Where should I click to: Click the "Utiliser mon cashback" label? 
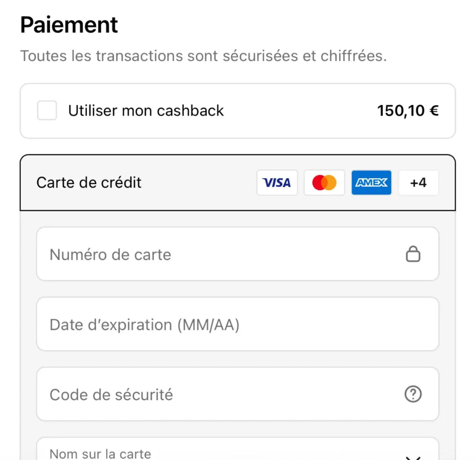(x=146, y=111)
